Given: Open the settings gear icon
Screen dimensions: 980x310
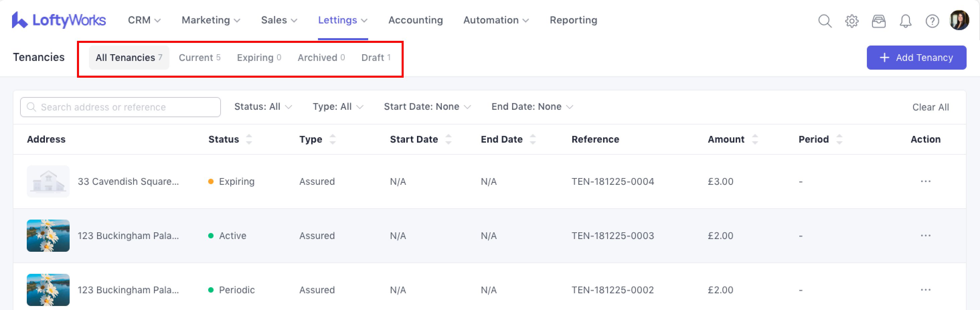Looking at the screenshot, I should pyautogui.click(x=851, y=21).
